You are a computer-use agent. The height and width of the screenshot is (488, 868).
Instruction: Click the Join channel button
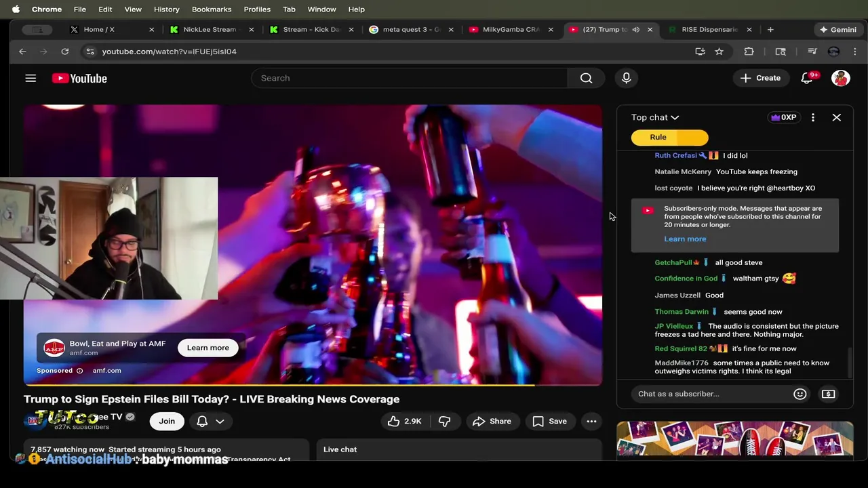click(x=167, y=421)
